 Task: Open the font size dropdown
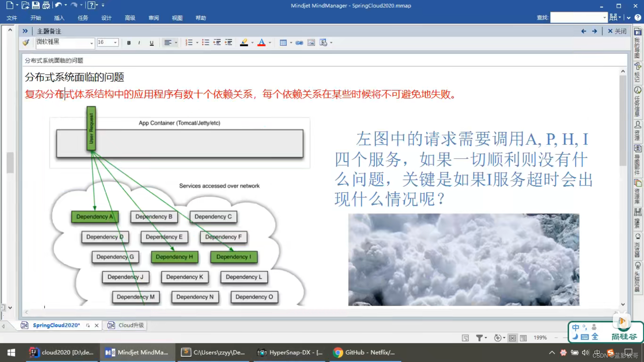coord(115,43)
